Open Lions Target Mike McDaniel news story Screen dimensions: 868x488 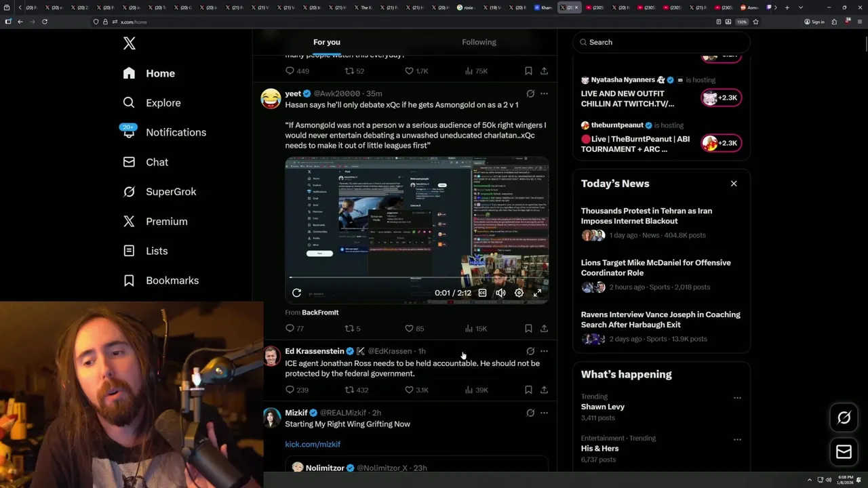pos(661,274)
